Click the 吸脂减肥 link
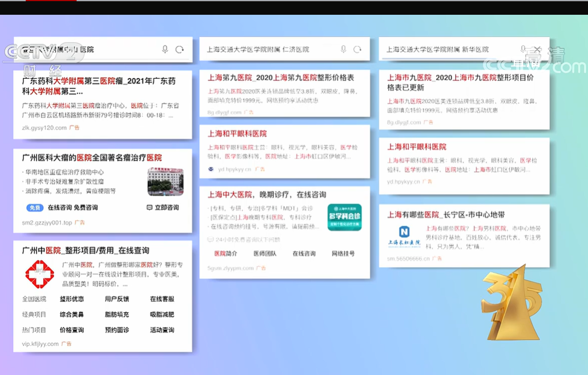Image resolution: width=588 pixels, height=375 pixels. pyautogui.click(x=162, y=314)
